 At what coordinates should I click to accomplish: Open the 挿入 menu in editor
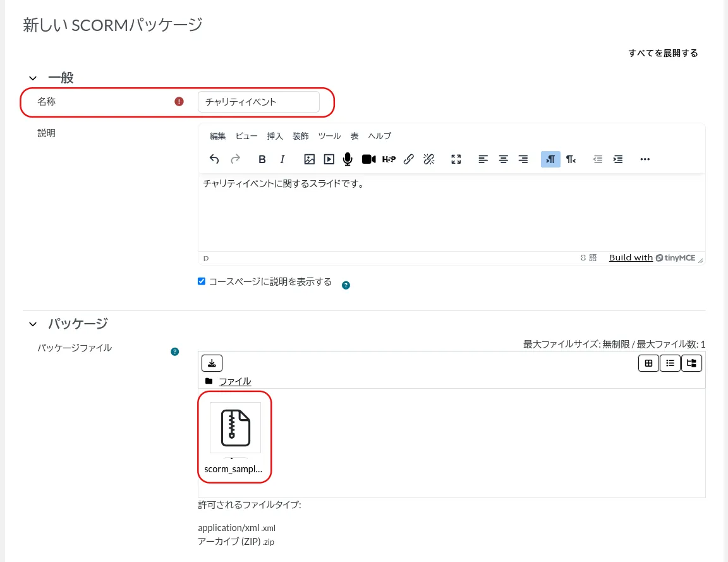[275, 136]
